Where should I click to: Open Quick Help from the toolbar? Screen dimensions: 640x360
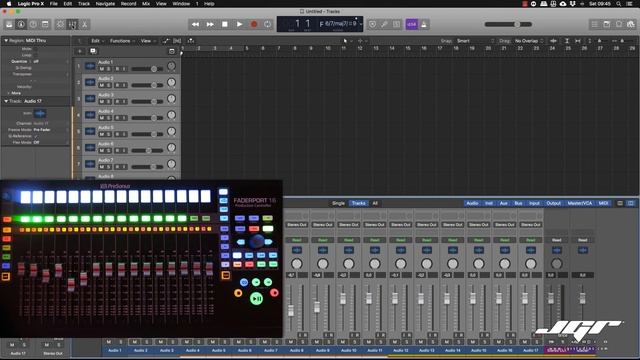click(x=33, y=24)
